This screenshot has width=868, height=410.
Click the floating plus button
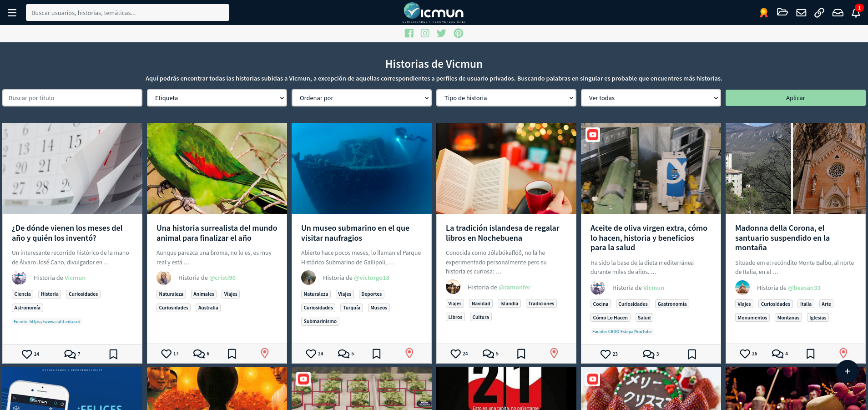click(x=848, y=371)
